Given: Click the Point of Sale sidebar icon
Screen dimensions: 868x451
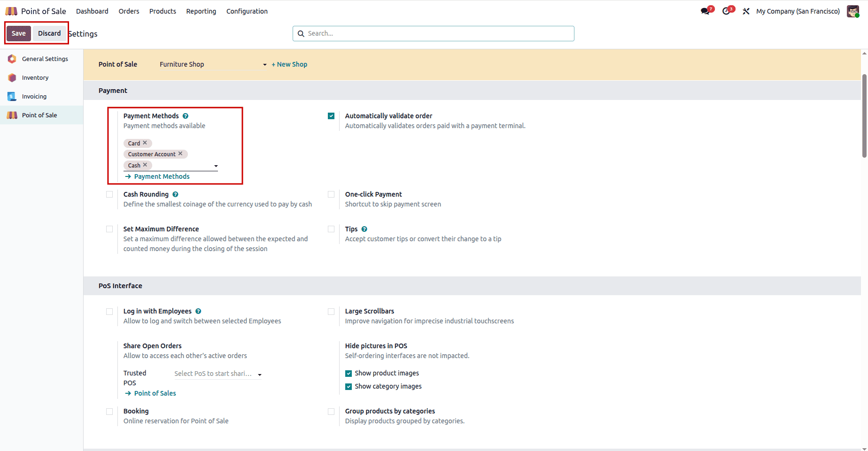Looking at the screenshot, I should click(x=12, y=115).
